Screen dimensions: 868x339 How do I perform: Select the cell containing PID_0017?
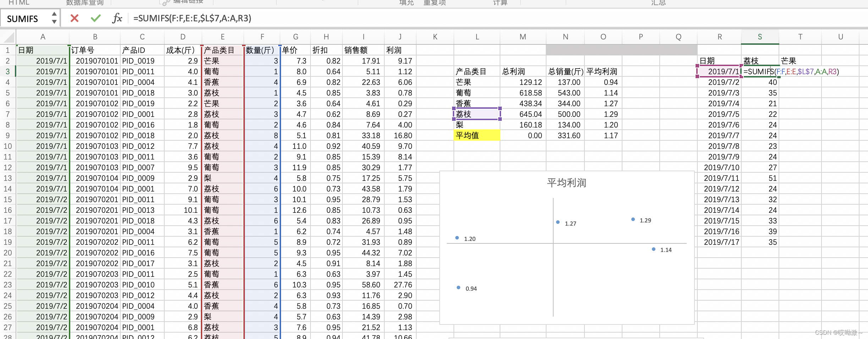[x=142, y=263]
